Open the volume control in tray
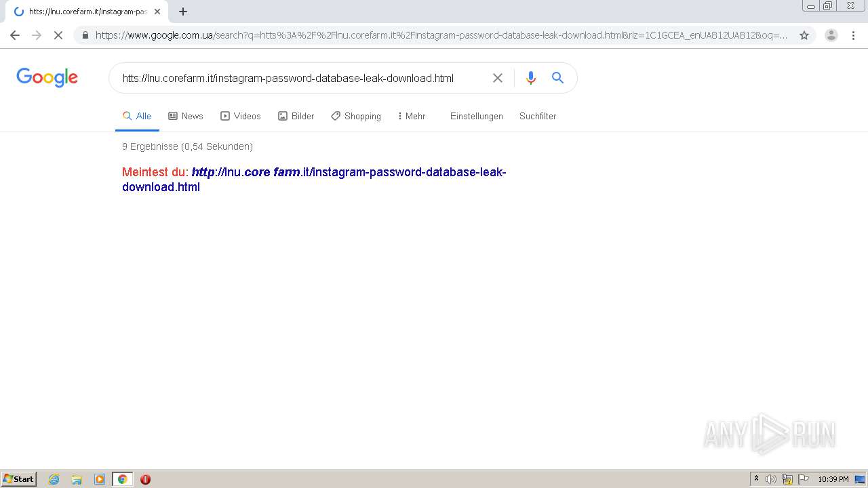 771,479
